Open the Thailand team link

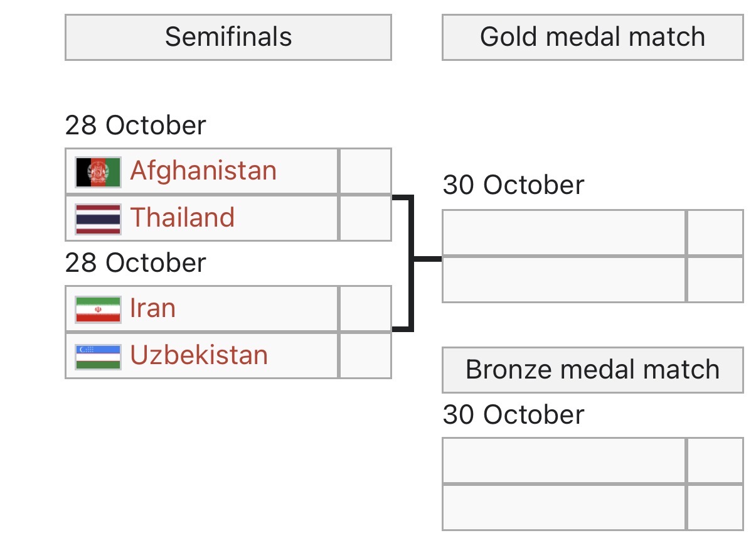coord(182,217)
